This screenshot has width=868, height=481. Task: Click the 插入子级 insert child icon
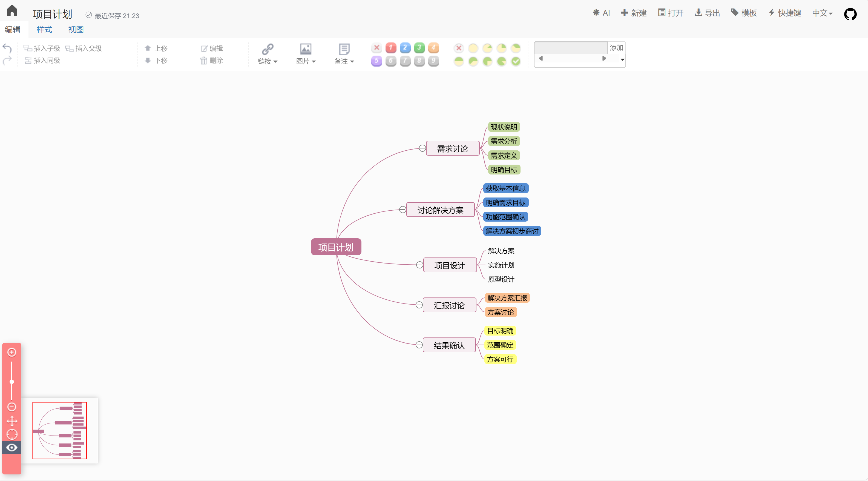pyautogui.click(x=28, y=48)
